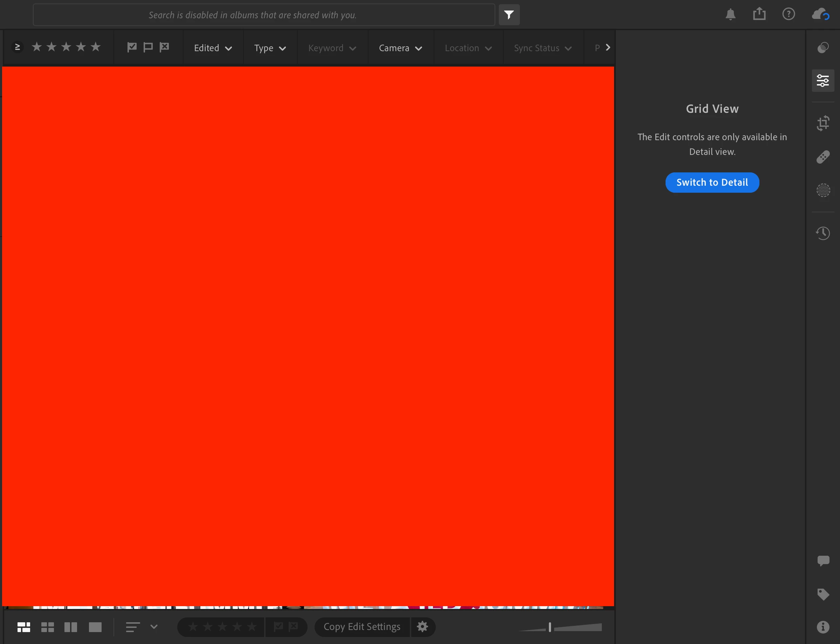Image resolution: width=840 pixels, height=644 pixels.
Task: Toggle the rejected flag filter
Action: tap(164, 47)
